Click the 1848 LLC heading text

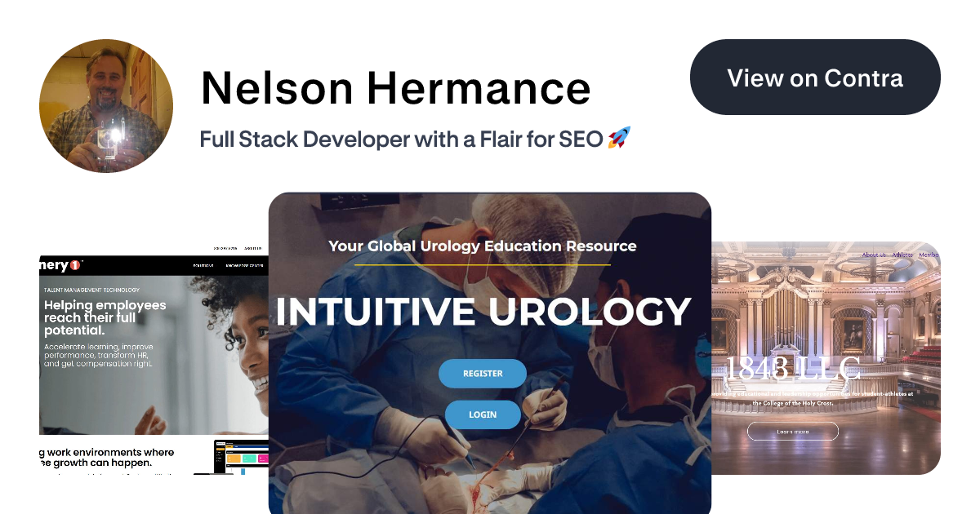tap(793, 369)
